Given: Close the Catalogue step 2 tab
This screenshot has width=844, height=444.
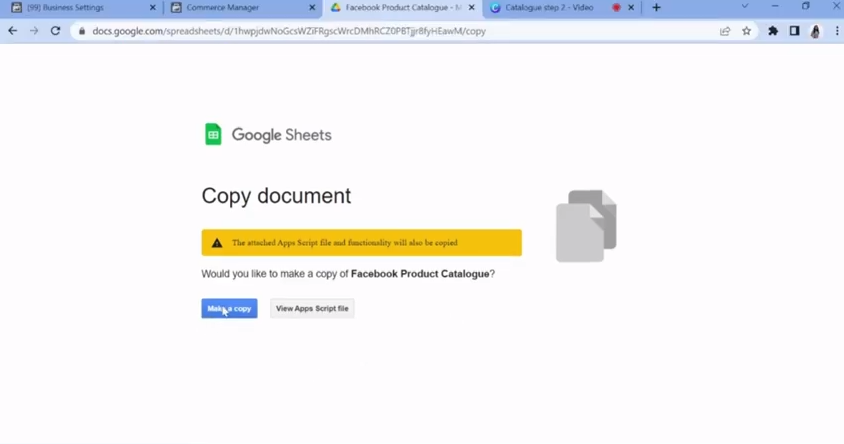Looking at the screenshot, I should click(631, 8).
